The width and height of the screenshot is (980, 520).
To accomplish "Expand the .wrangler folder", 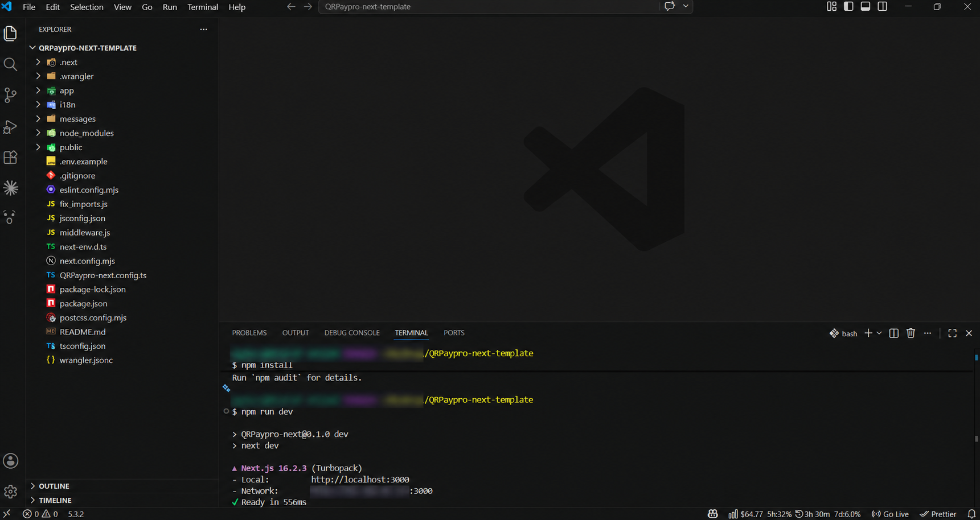I will coord(38,76).
